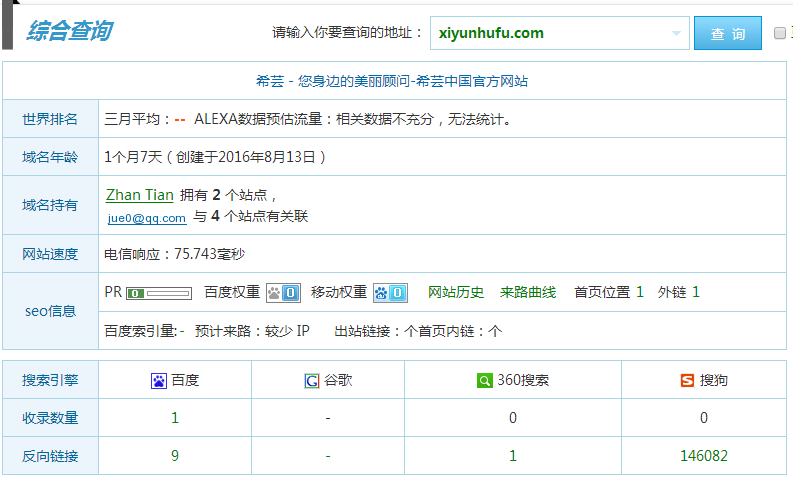Click the Google search engine icon

pos(312,381)
